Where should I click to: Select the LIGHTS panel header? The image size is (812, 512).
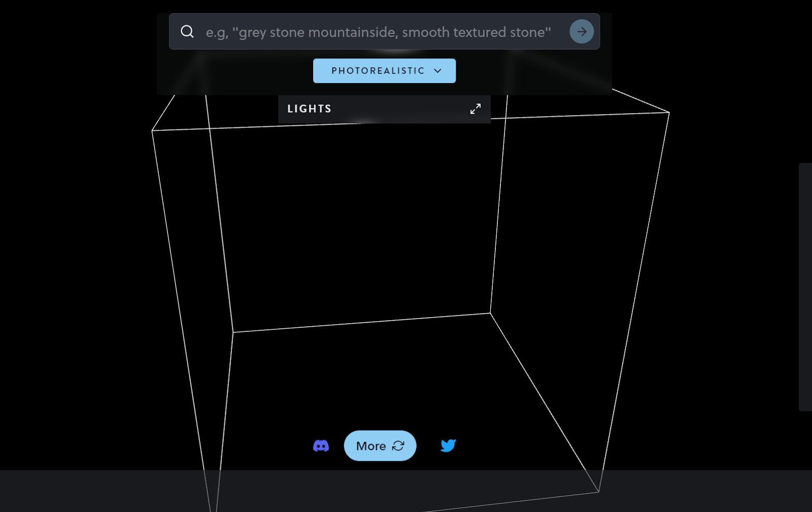(x=309, y=108)
